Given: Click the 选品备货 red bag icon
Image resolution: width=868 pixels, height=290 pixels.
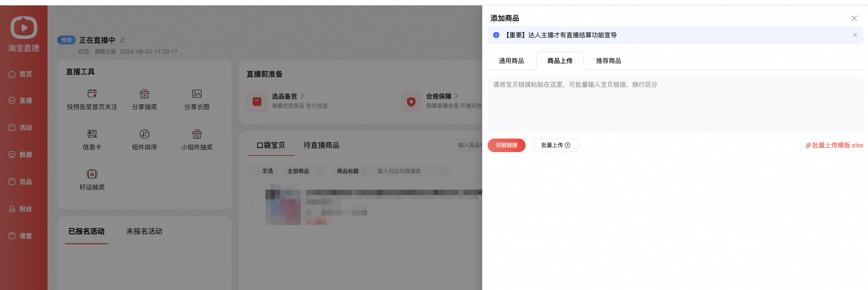Looking at the screenshot, I should pos(257,101).
